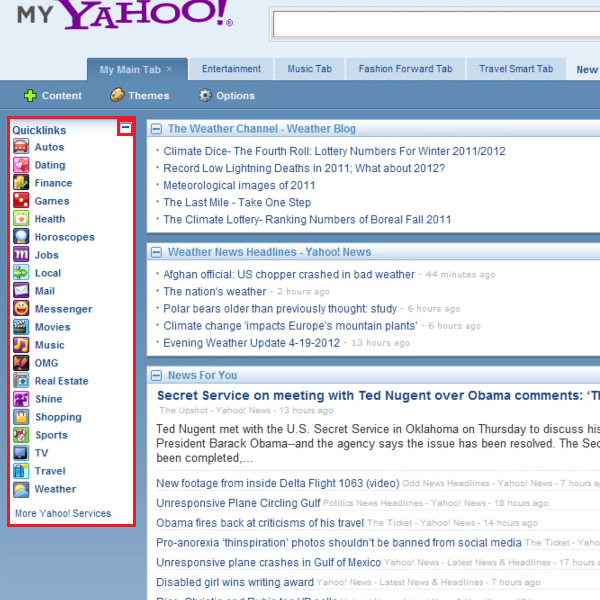The width and height of the screenshot is (600, 600).
Task: Open the Horoscopes crystal ball icon
Action: [x=21, y=236]
